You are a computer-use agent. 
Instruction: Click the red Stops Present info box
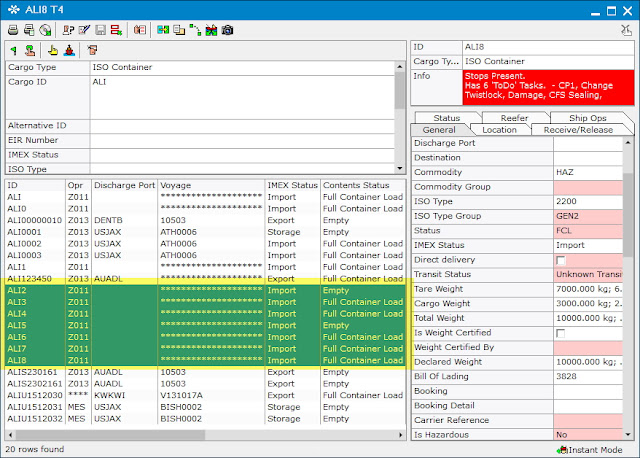click(x=549, y=87)
